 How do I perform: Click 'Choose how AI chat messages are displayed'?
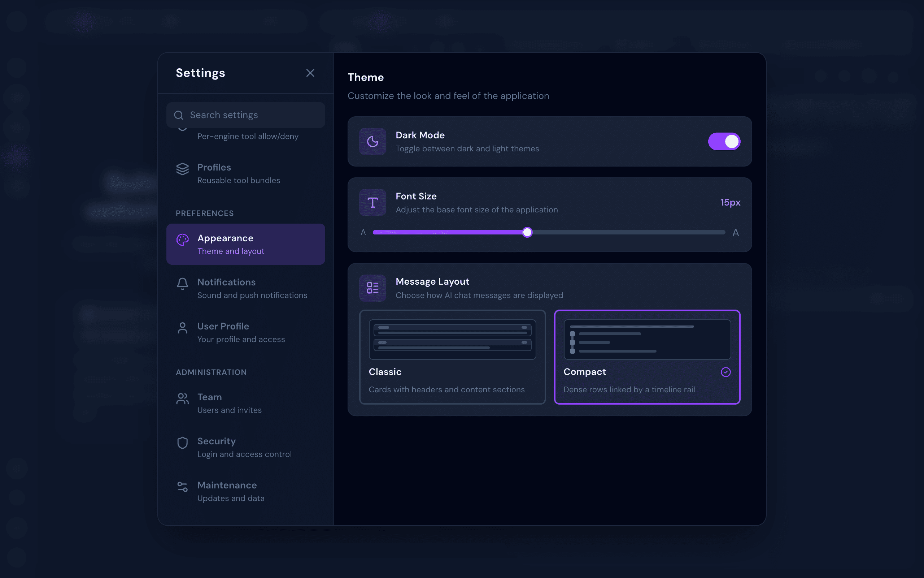(x=479, y=295)
